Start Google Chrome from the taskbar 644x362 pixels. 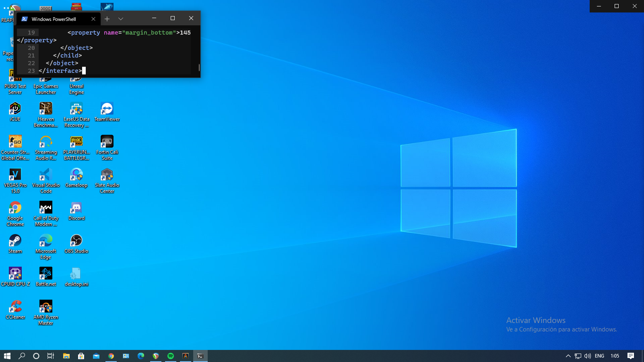[111, 356]
